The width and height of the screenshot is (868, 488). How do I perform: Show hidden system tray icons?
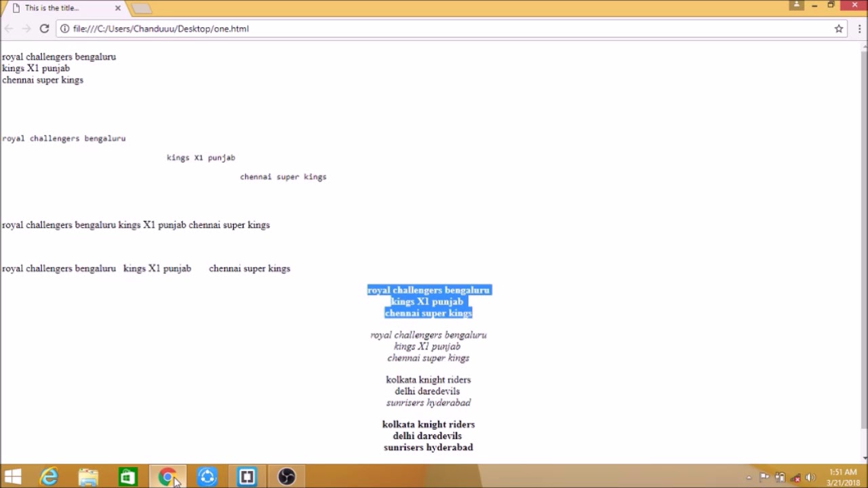tap(749, 478)
